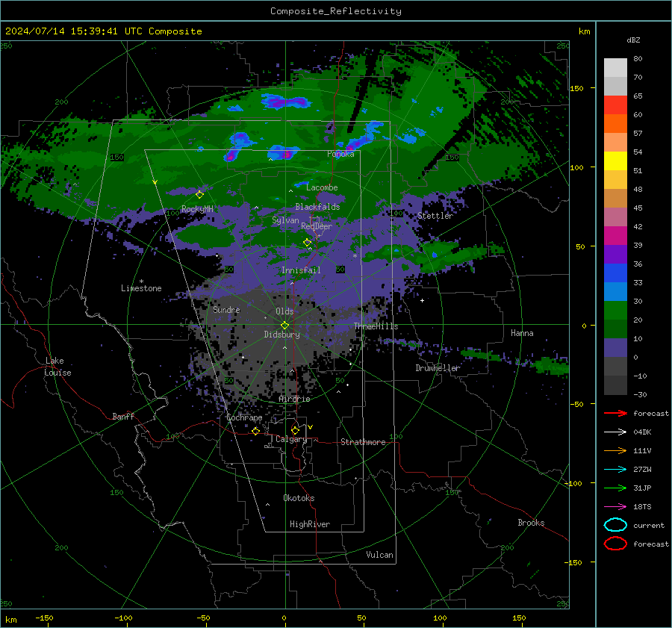The image size is (672, 628).
Task: Click the Drumheller city label
Action: pyautogui.click(x=438, y=368)
